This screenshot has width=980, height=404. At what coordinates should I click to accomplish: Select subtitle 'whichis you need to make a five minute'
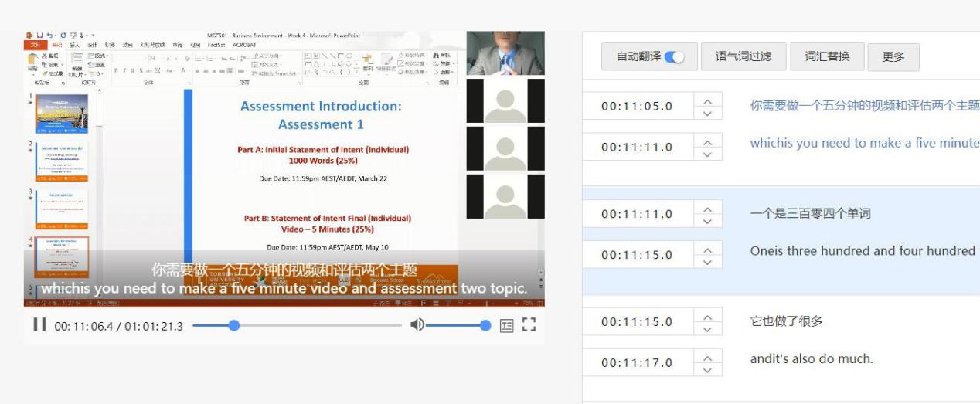tap(865, 143)
